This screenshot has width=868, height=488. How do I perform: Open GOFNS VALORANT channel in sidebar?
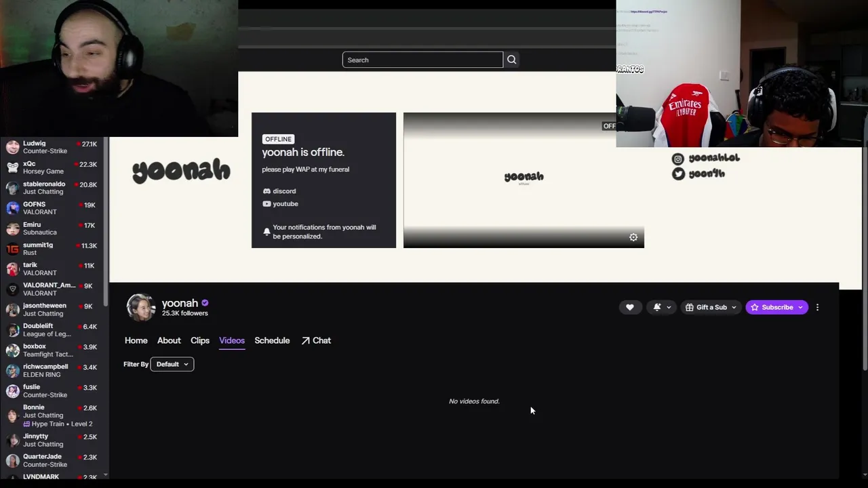[53, 208]
